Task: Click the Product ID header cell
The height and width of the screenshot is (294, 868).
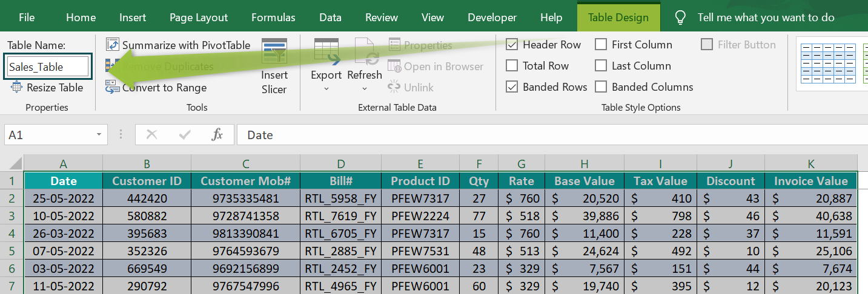Action: tap(420, 180)
